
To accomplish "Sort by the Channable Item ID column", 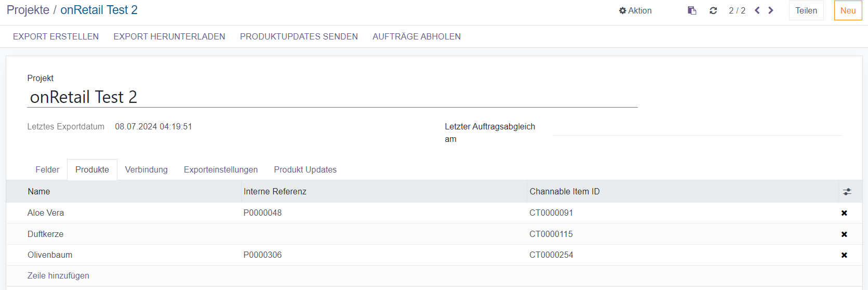I will 565,192.
